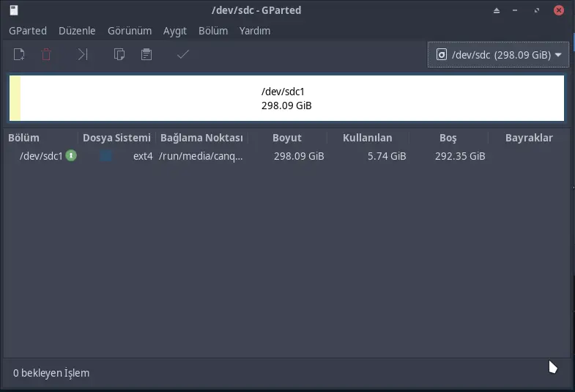
Task: Click the keep-above arrow icon in title bar
Action: pyautogui.click(x=497, y=11)
